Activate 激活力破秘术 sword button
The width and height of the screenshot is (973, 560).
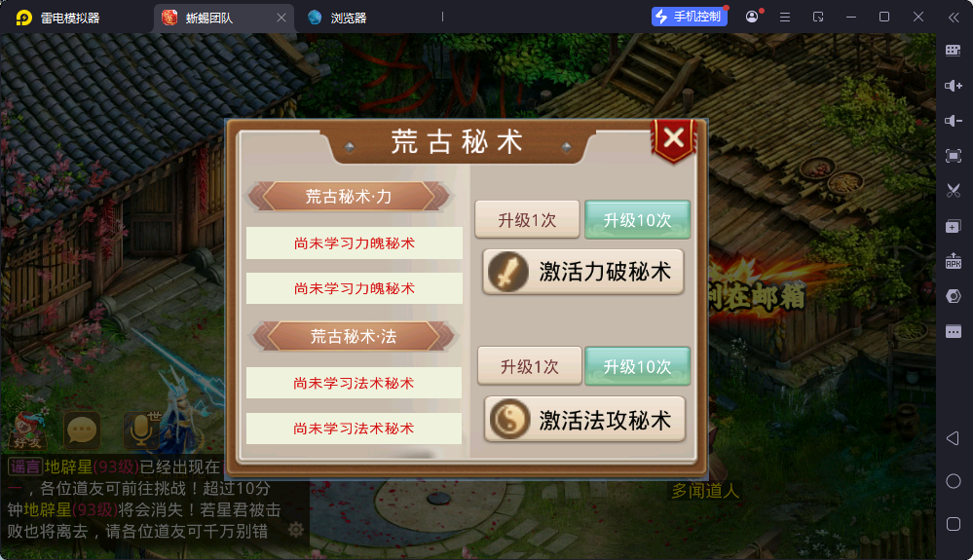(583, 272)
